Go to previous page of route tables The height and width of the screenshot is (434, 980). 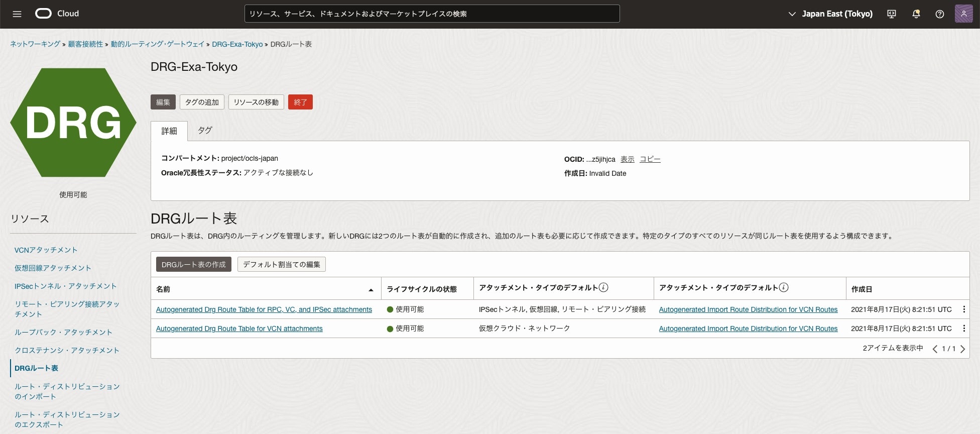[x=935, y=349]
